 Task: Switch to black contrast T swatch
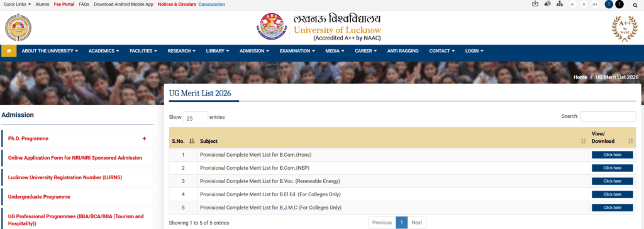point(619,4)
